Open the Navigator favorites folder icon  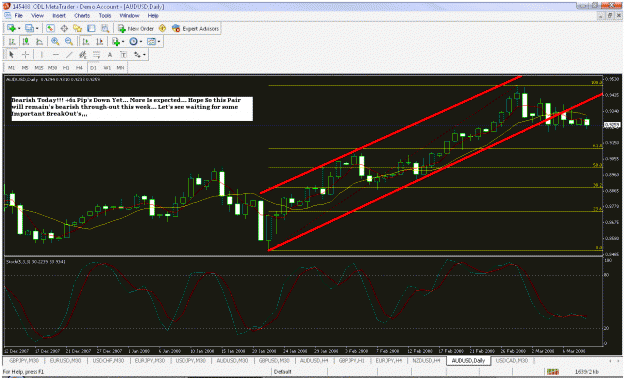point(78,28)
